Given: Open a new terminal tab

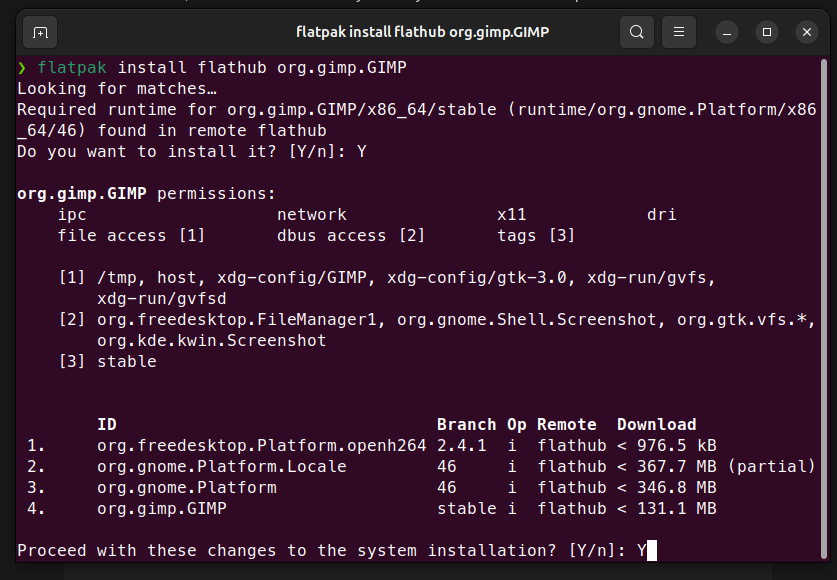Looking at the screenshot, I should tap(40, 33).
